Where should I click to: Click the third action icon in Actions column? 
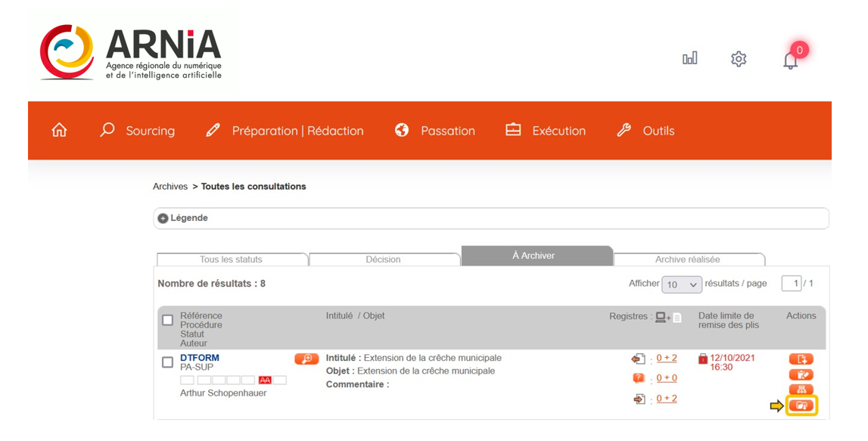point(801,390)
